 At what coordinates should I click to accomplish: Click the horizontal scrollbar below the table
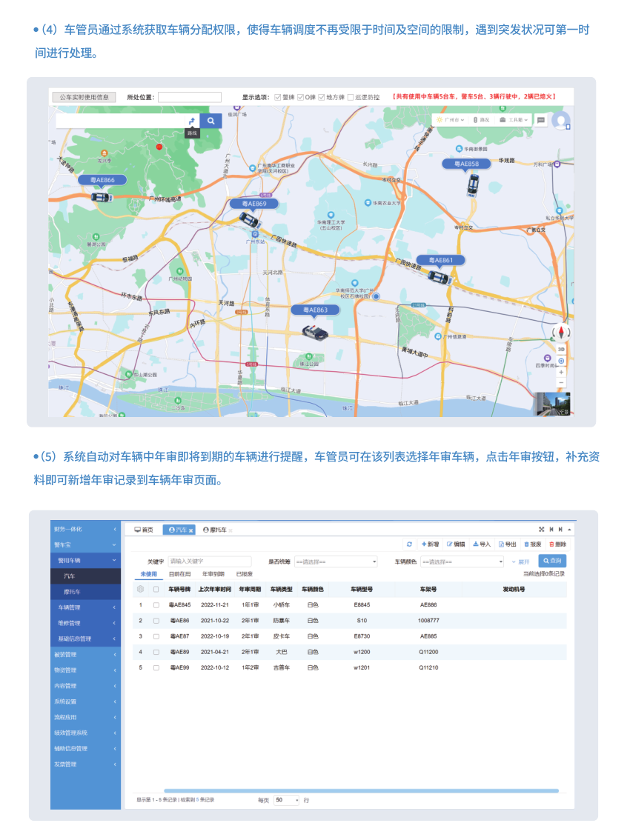(361, 790)
